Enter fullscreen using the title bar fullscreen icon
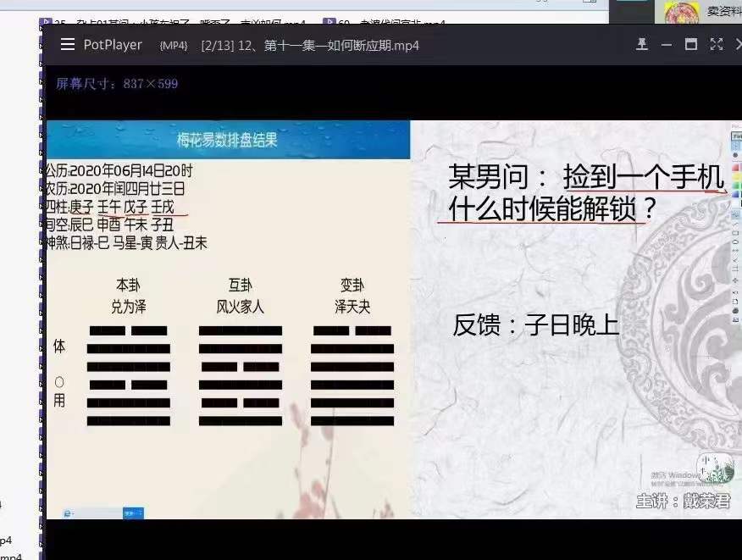Viewport: 742px width, 560px height. (x=716, y=43)
